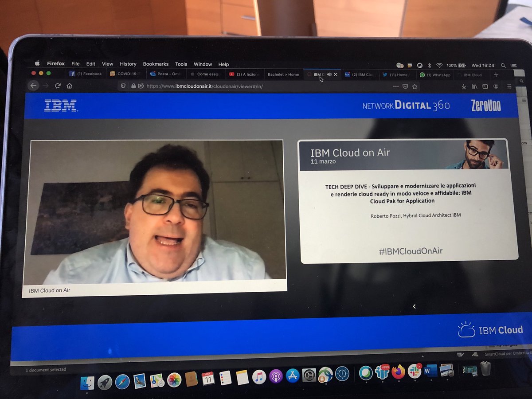Open the battery status dropdown
Screen dimensions: 532x399
pyautogui.click(x=462, y=65)
